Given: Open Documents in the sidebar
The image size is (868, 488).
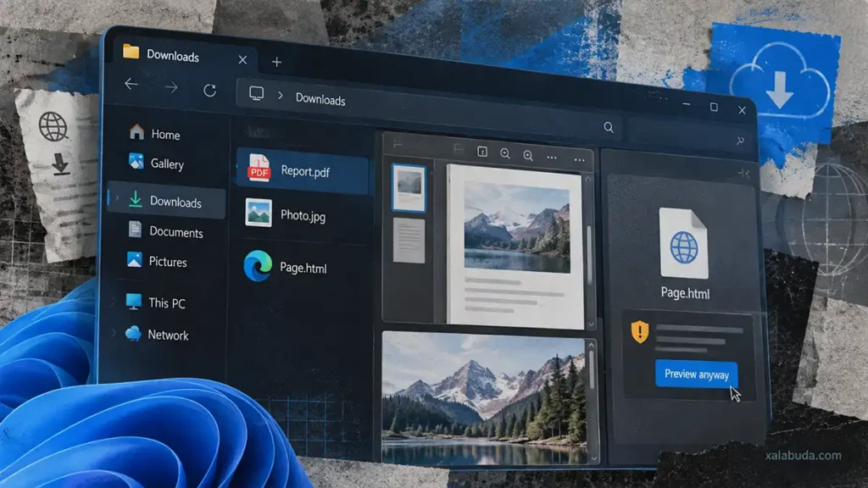Looking at the screenshot, I should (x=165, y=230).
